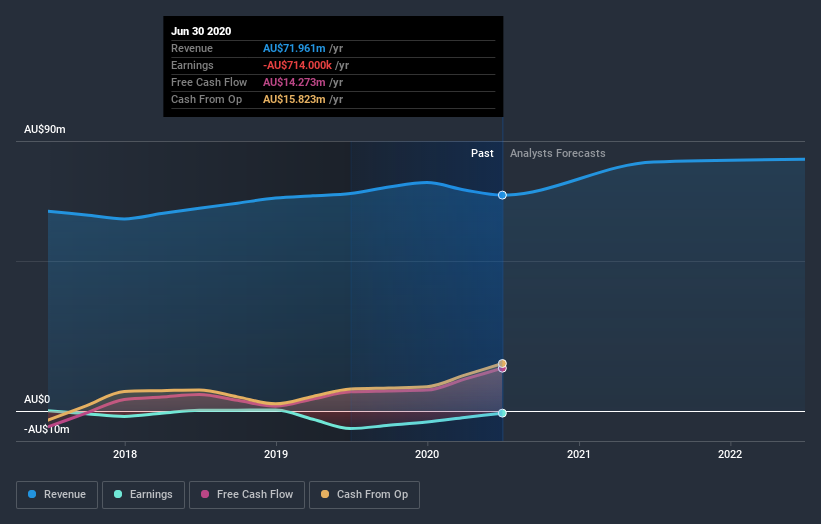
Task: Select the orange Cash From Op data marker
Action: (x=502, y=363)
